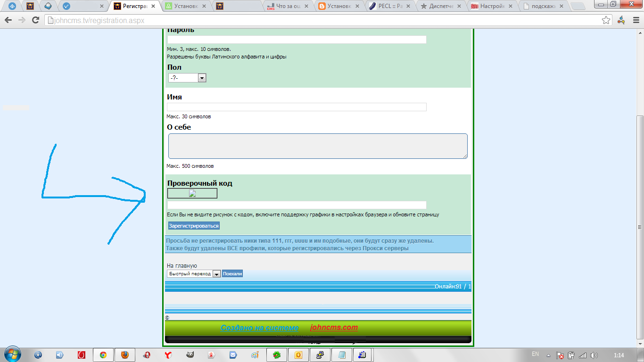Image resolution: width=644 pixels, height=362 pixels.
Task: Click the address bar URL
Action: pos(98,21)
